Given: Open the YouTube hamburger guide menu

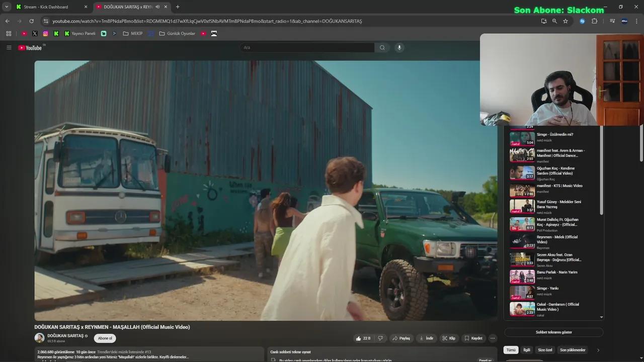Looking at the screenshot, I should (9, 48).
